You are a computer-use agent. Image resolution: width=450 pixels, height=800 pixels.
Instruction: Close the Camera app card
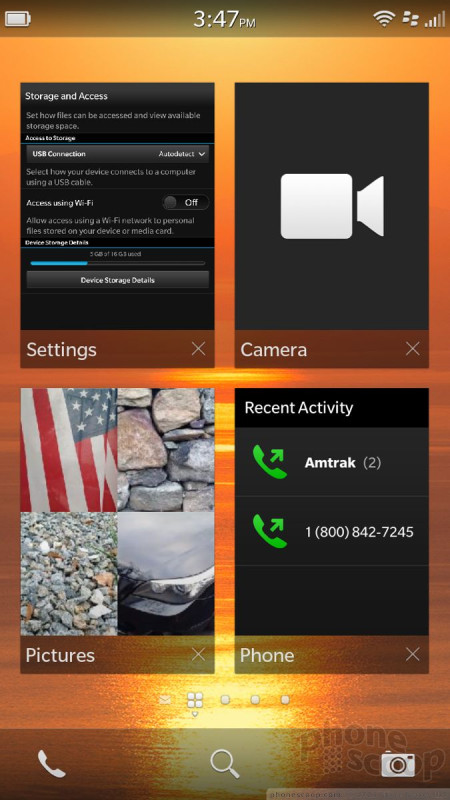pyautogui.click(x=413, y=349)
